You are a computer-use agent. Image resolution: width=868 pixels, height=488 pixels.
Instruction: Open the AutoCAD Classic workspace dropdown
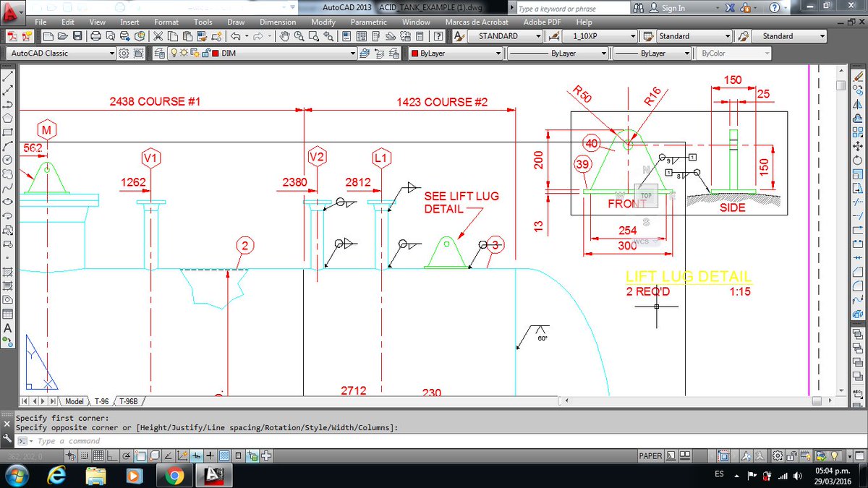coord(61,53)
